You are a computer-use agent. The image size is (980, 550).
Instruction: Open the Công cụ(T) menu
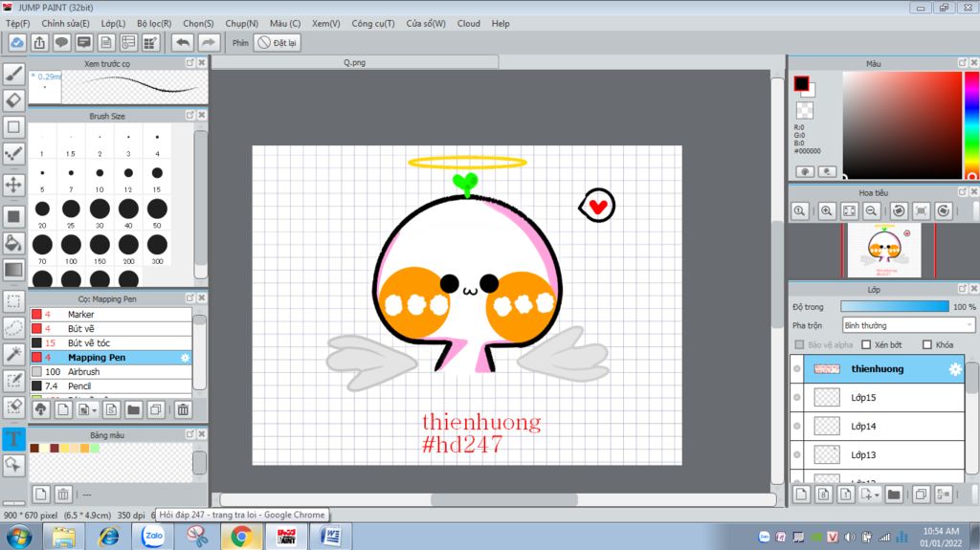pos(373,23)
